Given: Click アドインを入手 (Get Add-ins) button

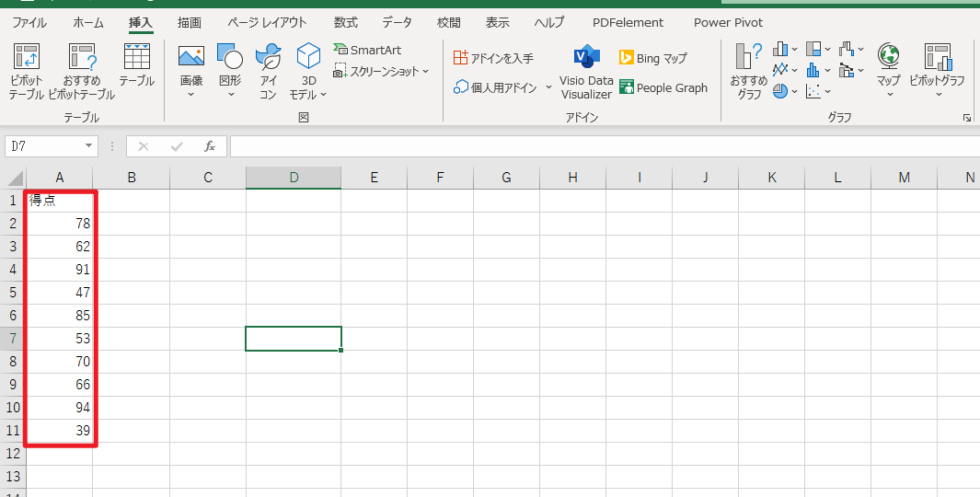Looking at the screenshot, I should pos(493,58).
